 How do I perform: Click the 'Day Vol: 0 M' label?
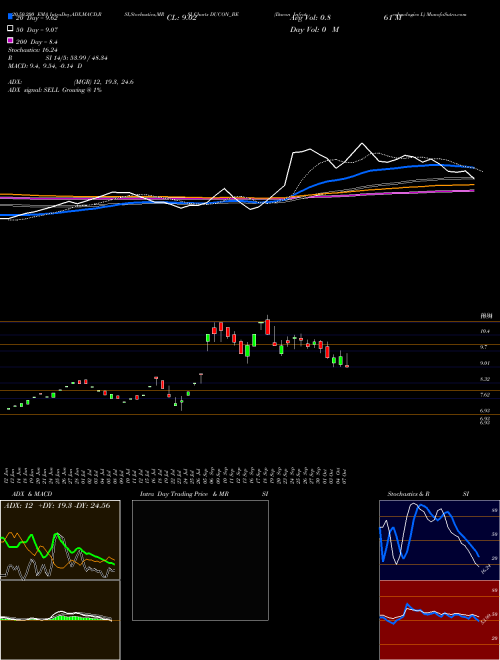click(x=314, y=30)
